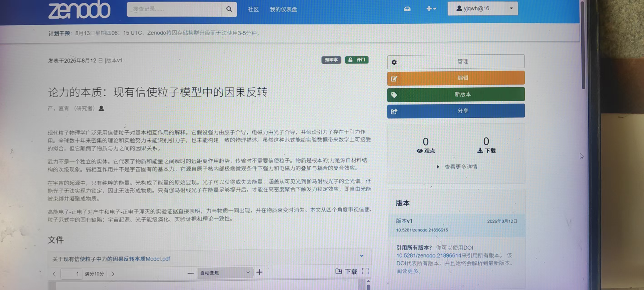The height and width of the screenshot is (290, 644).
Task: Expand the yjqwh@16 user account dropdown
Action: click(x=482, y=8)
